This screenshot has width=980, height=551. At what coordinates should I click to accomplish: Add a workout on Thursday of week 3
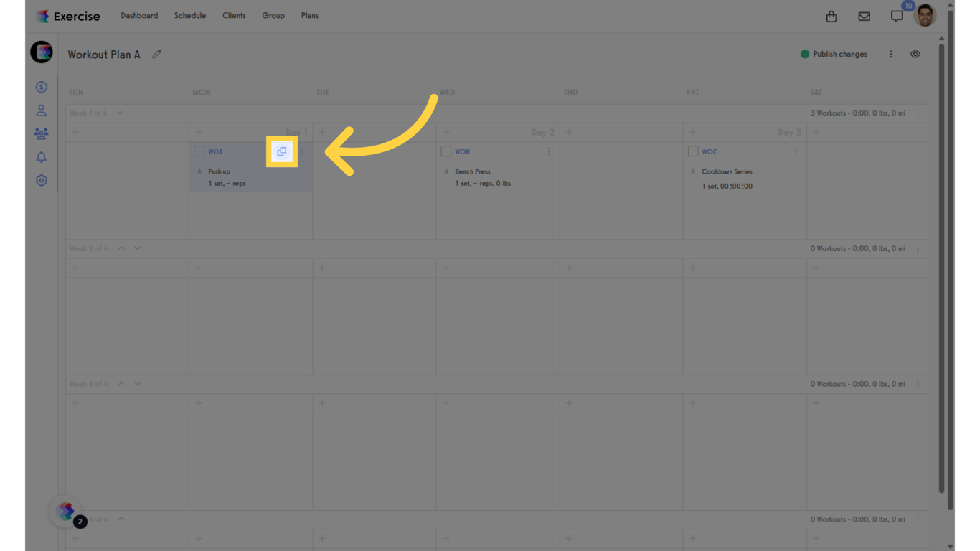[569, 403]
